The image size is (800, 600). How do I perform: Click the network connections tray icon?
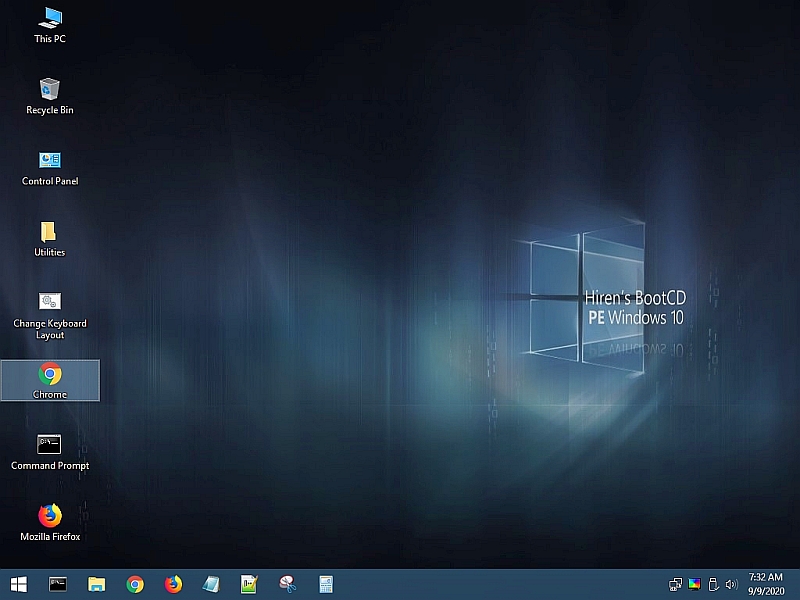(676, 584)
